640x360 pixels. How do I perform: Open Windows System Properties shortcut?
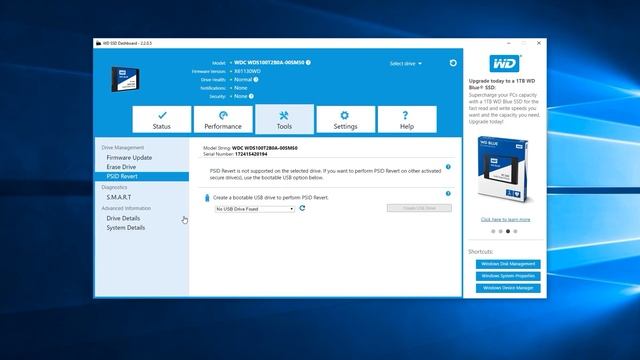(508, 276)
